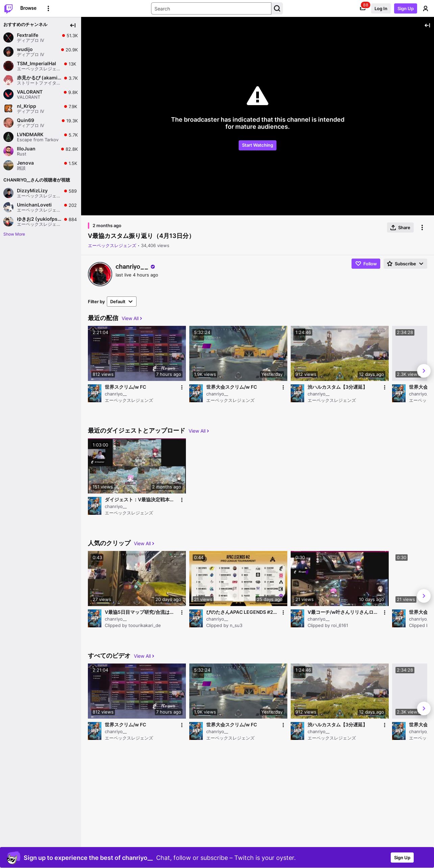Click View All for 最近の配信

(x=132, y=318)
